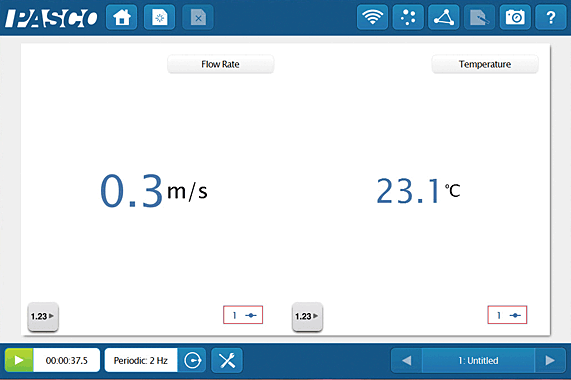Screen dimensions: 571x380
Task: Open the journal page with pencil icon
Action: pos(479,17)
